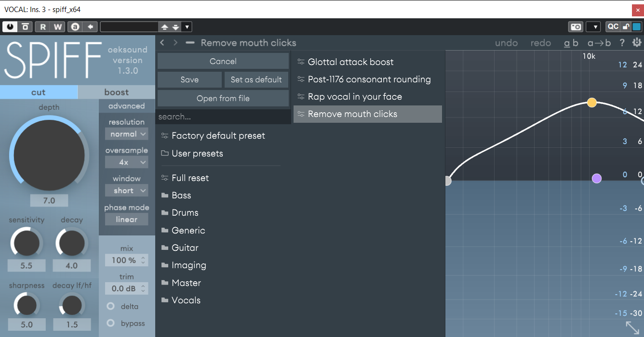Click the bypass effect icon

(25, 27)
